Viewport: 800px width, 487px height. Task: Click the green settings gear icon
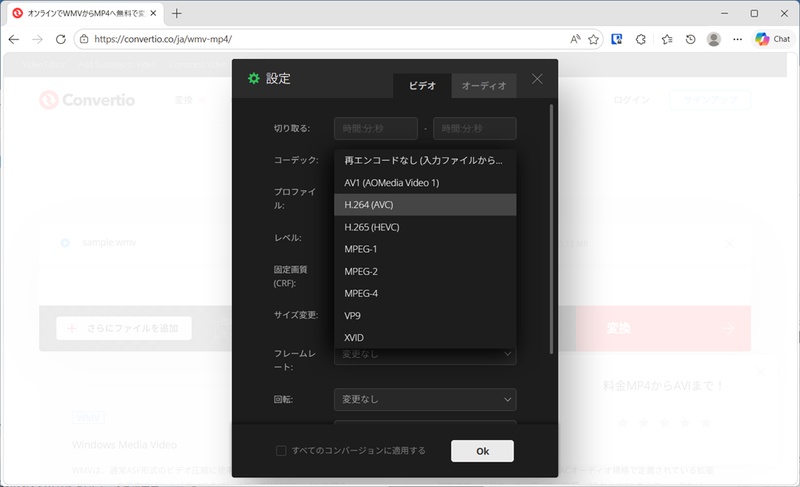pos(254,78)
